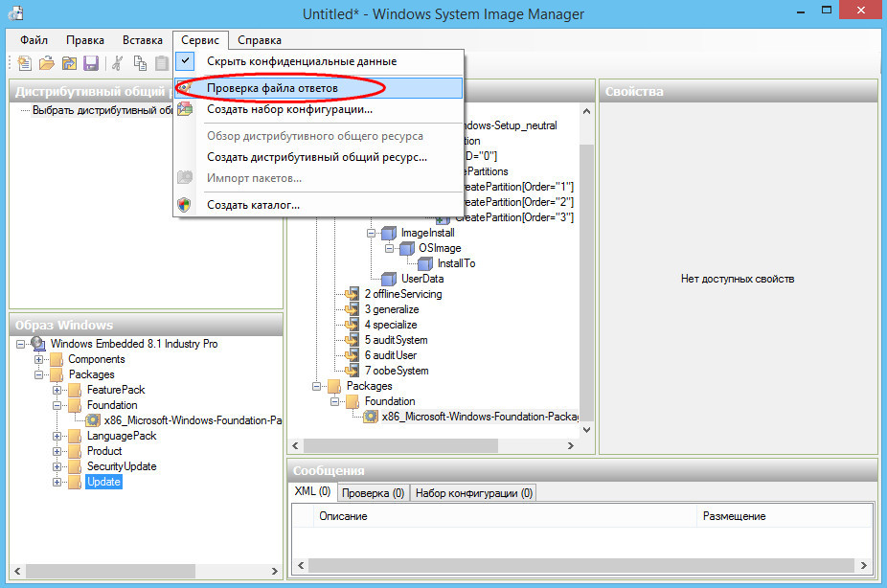The image size is (887, 588).
Task: Select the Update folder in Windows image
Action: click(103, 482)
